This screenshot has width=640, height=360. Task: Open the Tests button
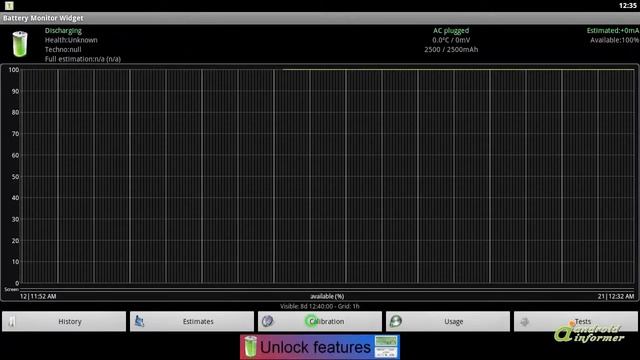point(576,322)
